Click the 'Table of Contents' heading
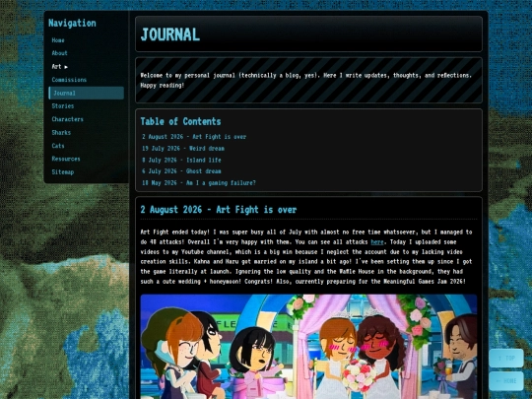This screenshot has width=532, height=399. coord(180,121)
